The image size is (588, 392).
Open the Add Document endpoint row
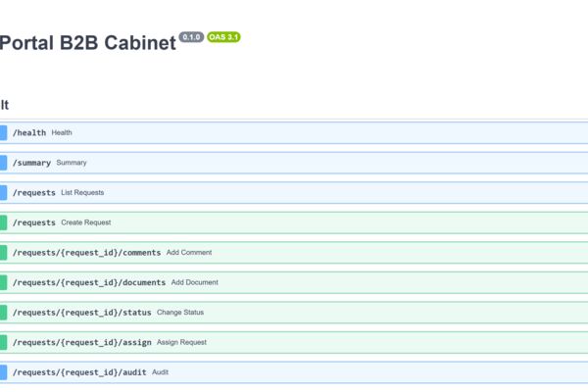pyautogui.click(x=294, y=282)
